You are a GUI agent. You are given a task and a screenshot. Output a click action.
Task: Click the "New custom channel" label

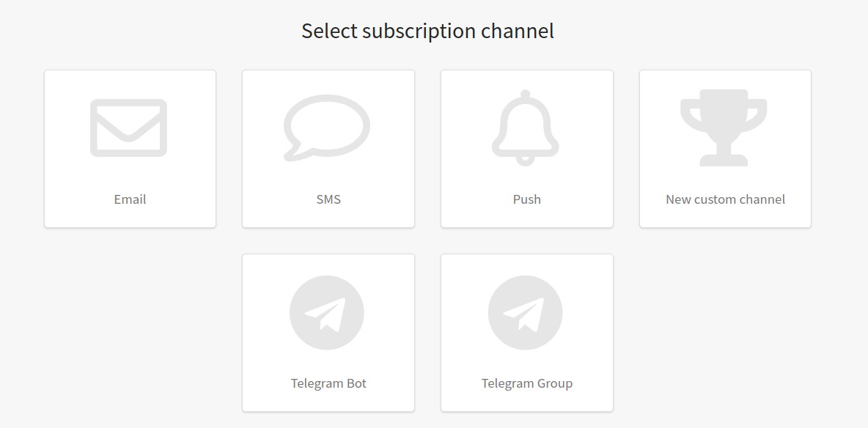click(725, 199)
